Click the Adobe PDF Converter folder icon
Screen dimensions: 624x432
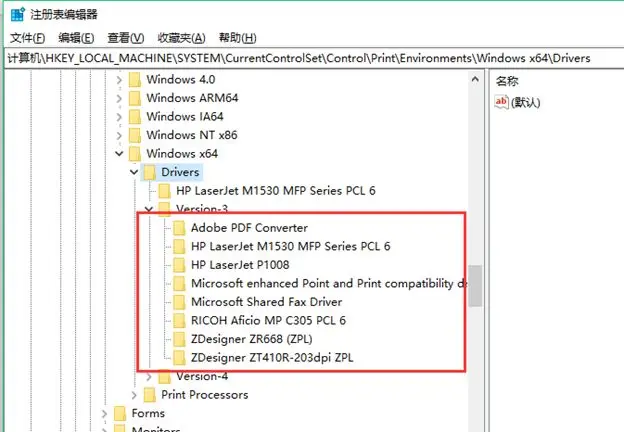[178, 228]
